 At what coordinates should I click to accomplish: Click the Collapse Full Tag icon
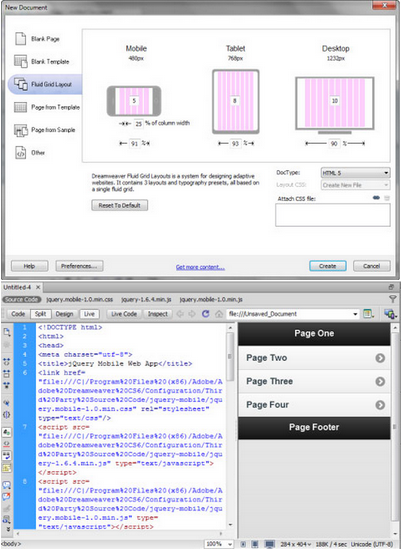click(x=7, y=362)
